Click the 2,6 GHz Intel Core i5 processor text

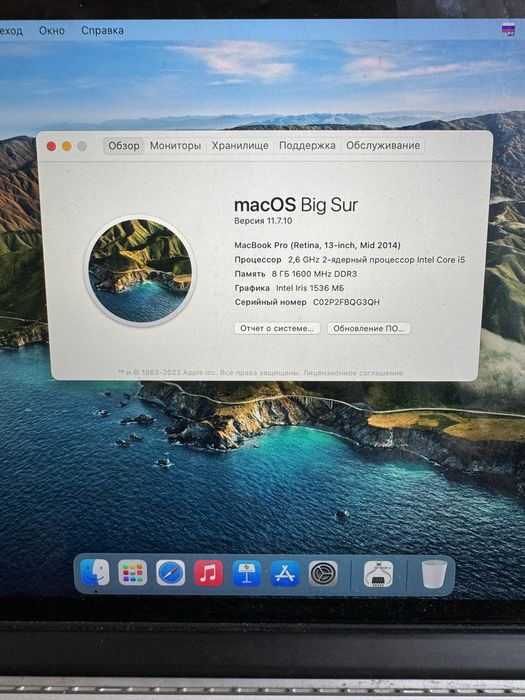click(376, 259)
